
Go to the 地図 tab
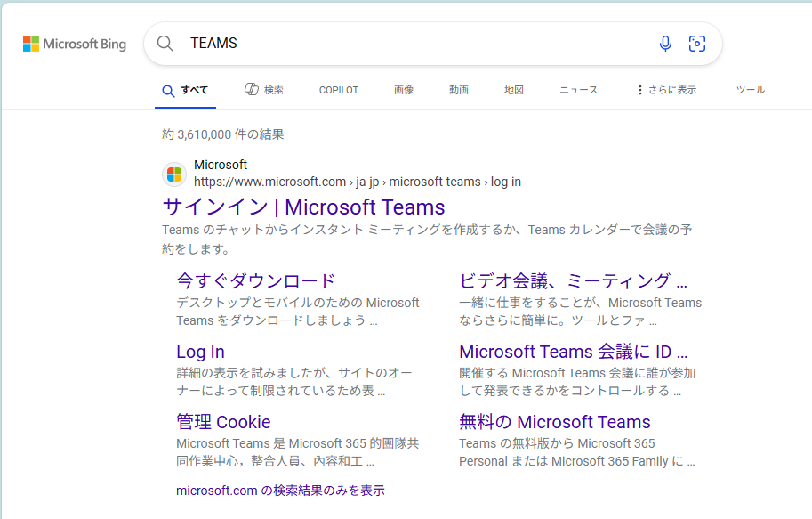pyautogui.click(x=514, y=90)
